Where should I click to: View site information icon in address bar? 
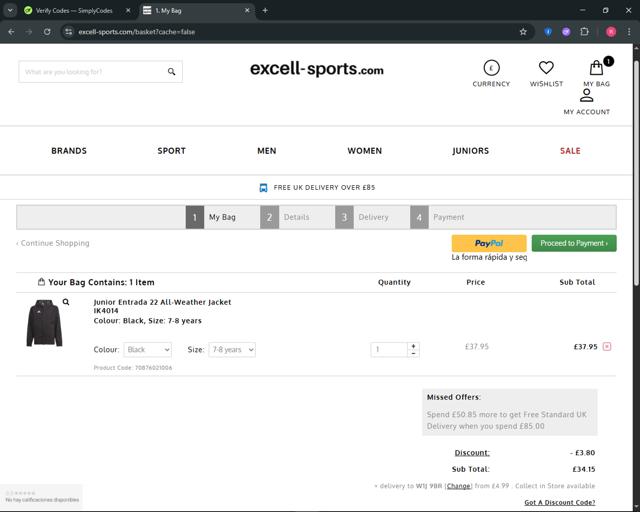click(x=69, y=32)
